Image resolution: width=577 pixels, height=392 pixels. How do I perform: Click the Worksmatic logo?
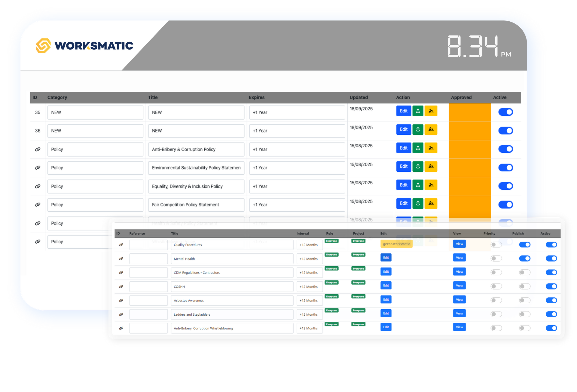tap(84, 46)
